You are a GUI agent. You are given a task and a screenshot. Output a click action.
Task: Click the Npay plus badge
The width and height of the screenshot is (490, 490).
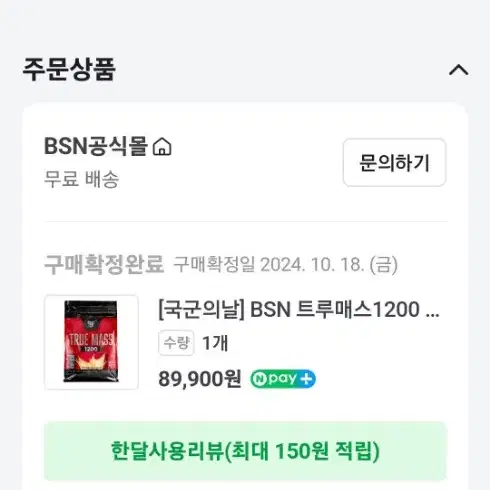click(283, 379)
